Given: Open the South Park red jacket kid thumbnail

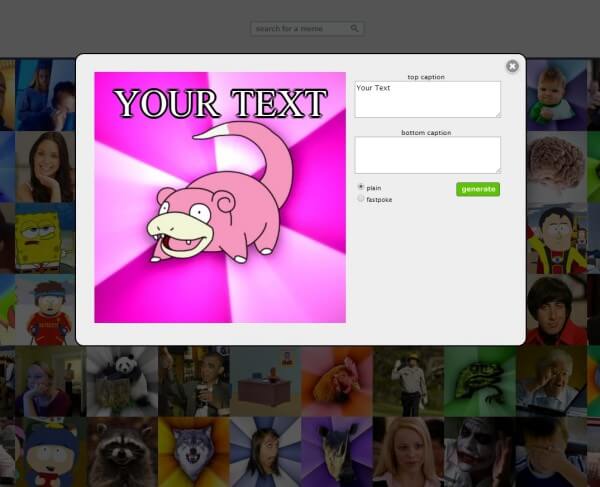Looking at the screenshot, I should tap(45, 310).
